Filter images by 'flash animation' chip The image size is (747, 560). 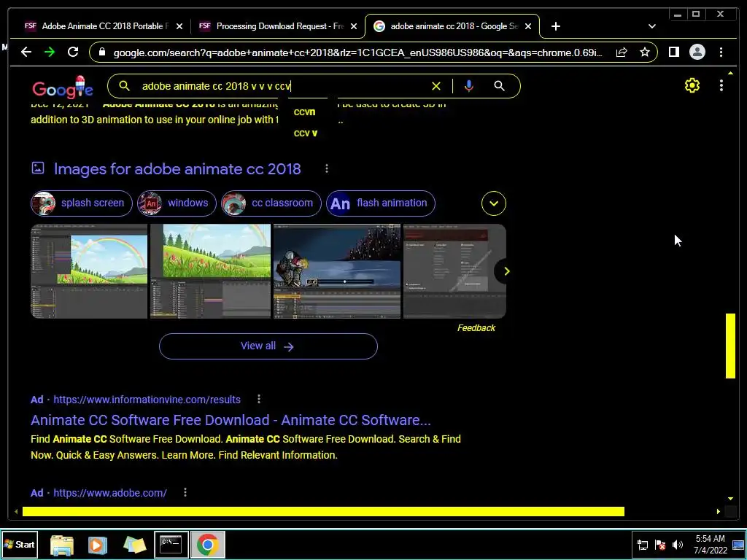tap(381, 203)
